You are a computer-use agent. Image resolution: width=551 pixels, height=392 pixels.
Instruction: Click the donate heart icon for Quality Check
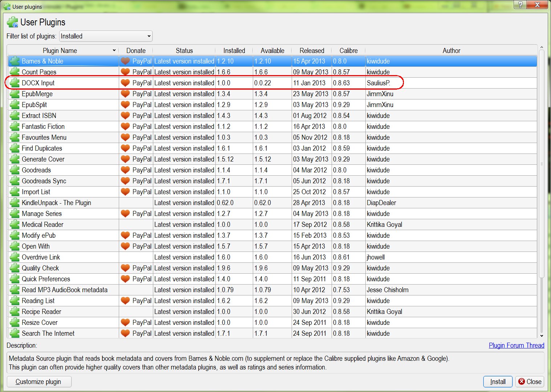click(125, 268)
